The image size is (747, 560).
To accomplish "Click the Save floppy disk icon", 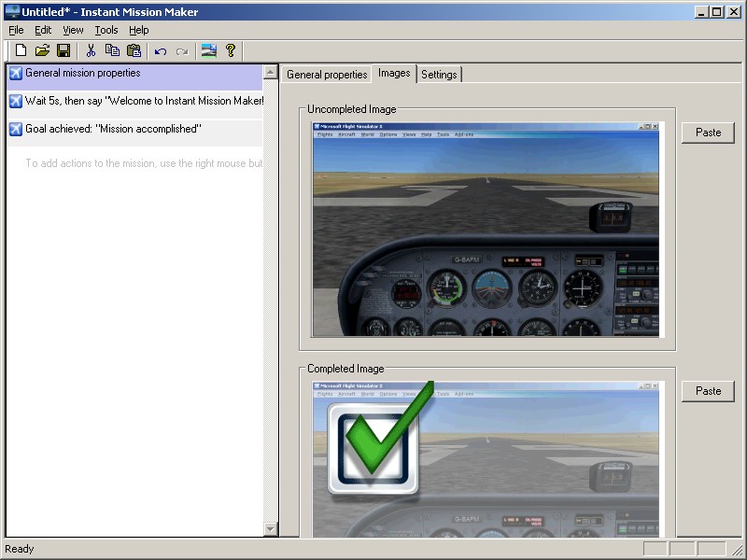I will pyautogui.click(x=63, y=50).
